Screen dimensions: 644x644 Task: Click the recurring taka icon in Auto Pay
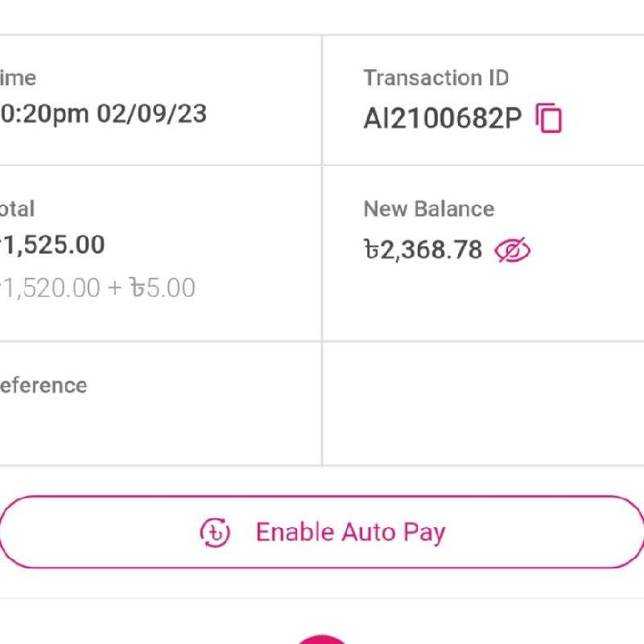[x=215, y=532]
